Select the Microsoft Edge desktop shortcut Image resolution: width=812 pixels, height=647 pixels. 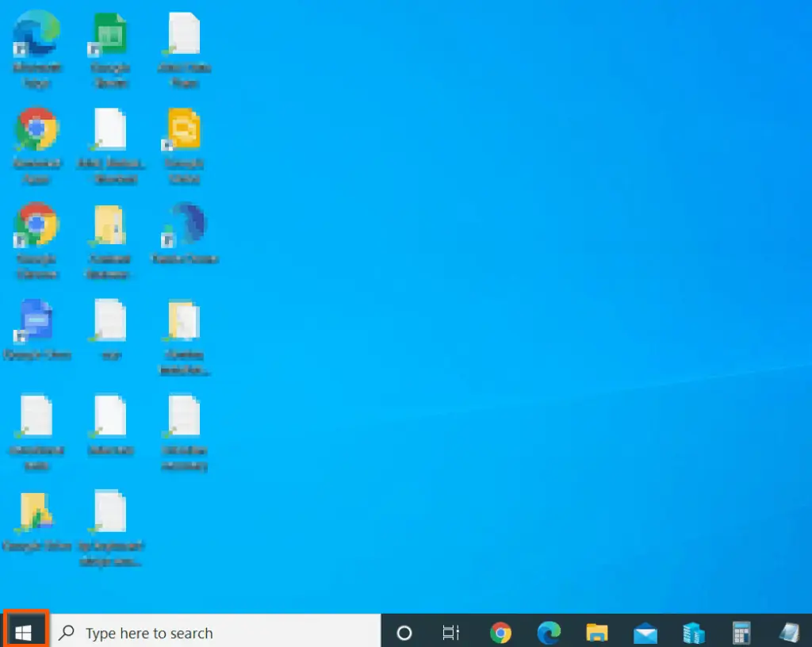(x=36, y=34)
